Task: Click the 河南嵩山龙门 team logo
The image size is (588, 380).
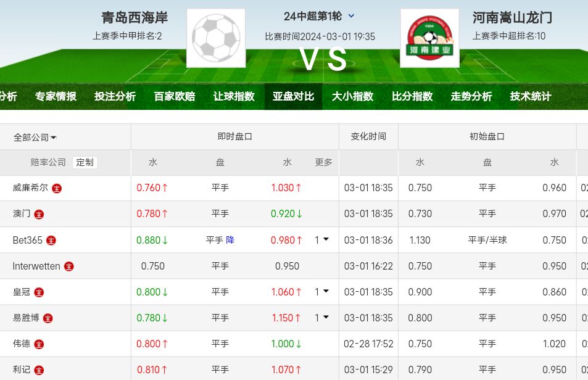Action: pos(429,38)
